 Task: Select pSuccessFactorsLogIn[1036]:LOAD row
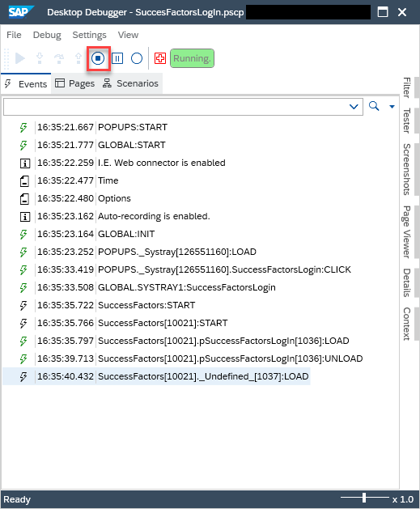[223, 341]
